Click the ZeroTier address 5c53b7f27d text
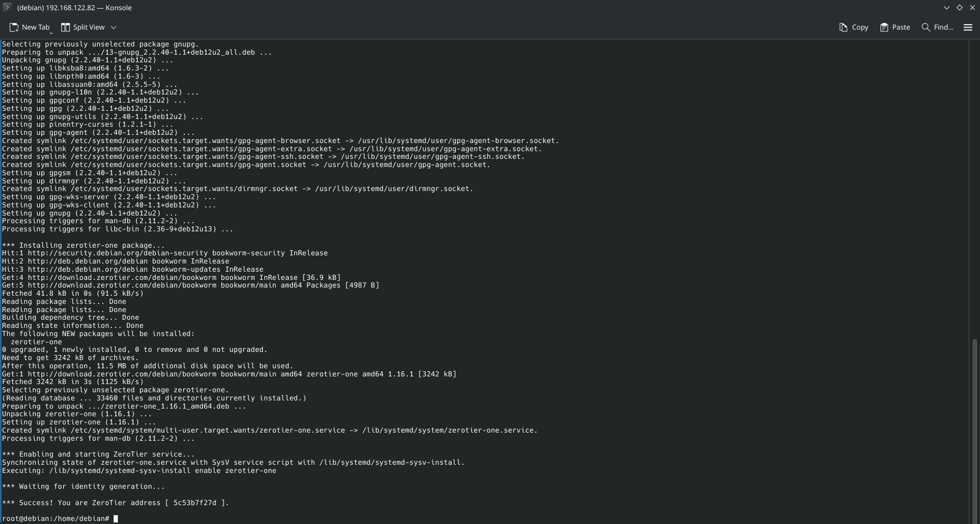 [x=194, y=503]
